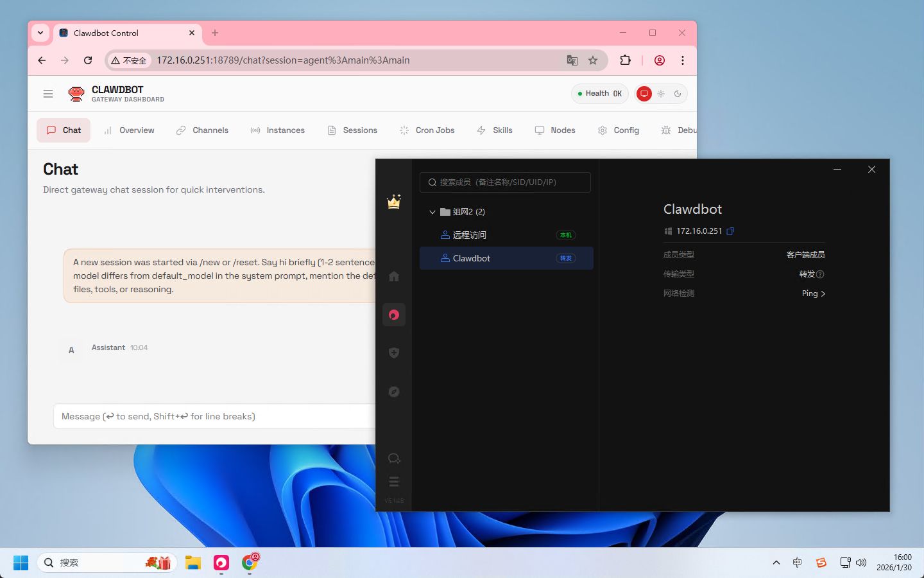
Task: Reload the Clawdbot Control page
Action: click(x=88, y=60)
